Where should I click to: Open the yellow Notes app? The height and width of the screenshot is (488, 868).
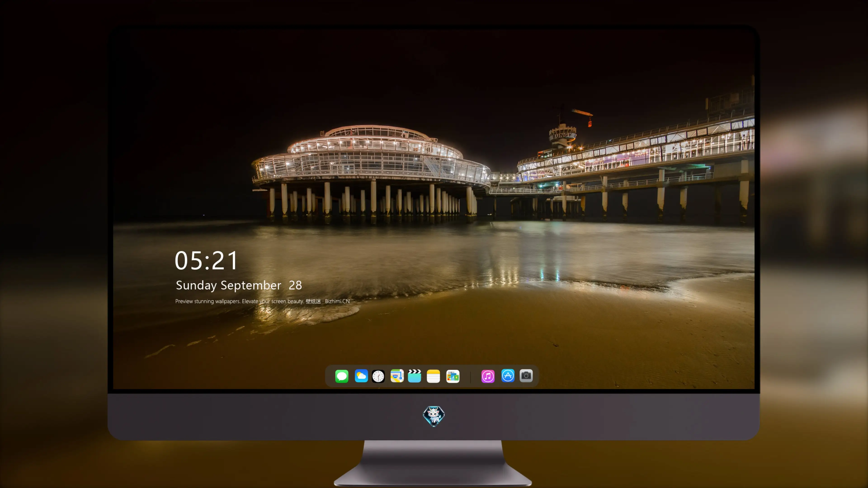point(433,376)
